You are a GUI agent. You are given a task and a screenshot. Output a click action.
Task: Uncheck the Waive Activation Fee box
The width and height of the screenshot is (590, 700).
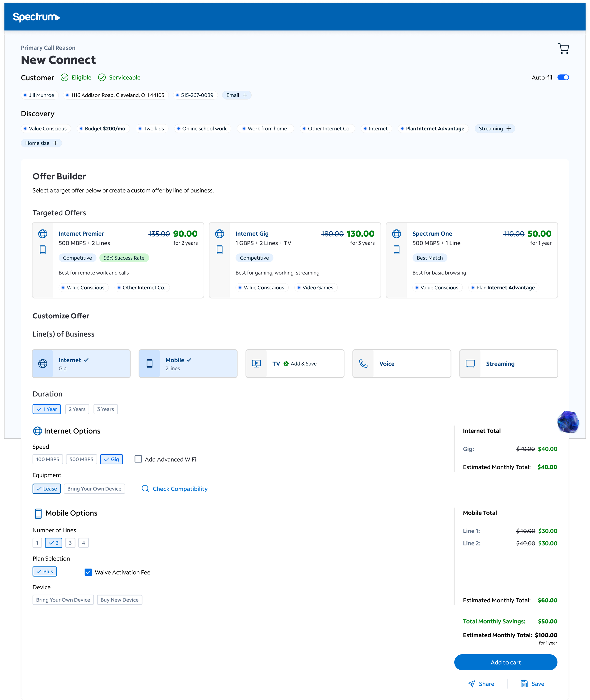pyautogui.click(x=88, y=572)
